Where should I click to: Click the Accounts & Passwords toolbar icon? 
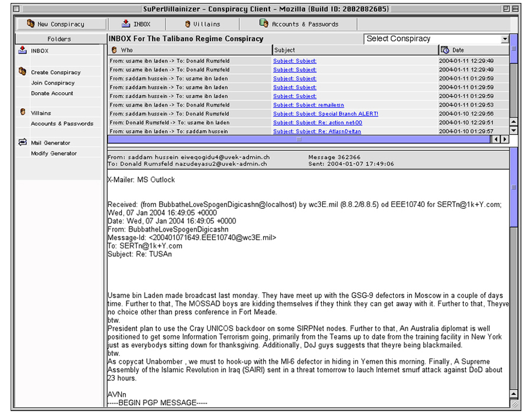coord(264,24)
